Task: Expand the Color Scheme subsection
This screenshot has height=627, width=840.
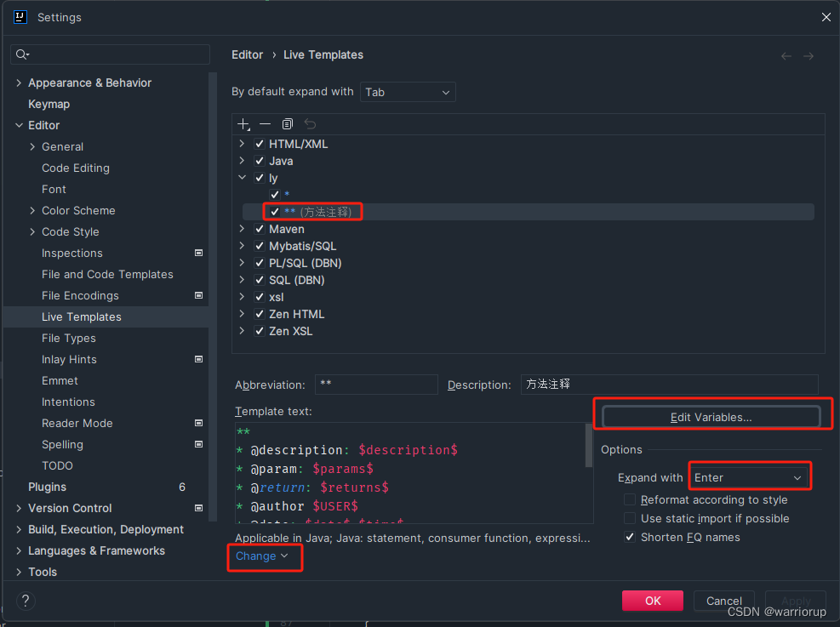Action: click(x=32, y=210)
